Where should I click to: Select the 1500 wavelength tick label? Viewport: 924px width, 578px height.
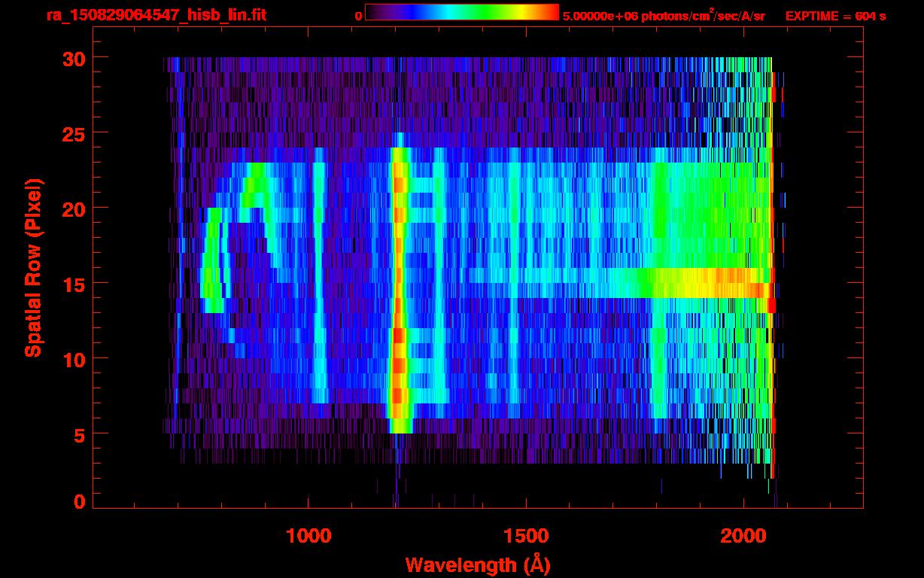click(x=525, y=536)
